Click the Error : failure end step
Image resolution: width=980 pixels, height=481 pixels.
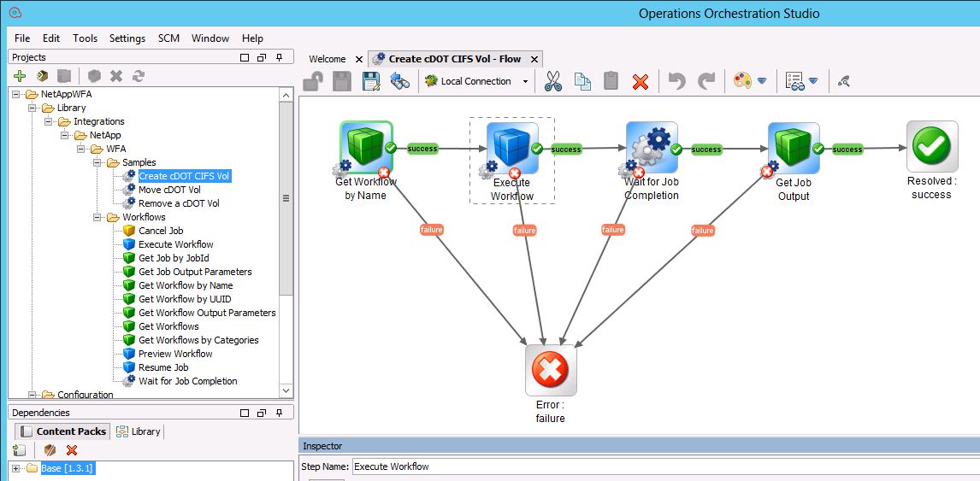click(551, 371)
